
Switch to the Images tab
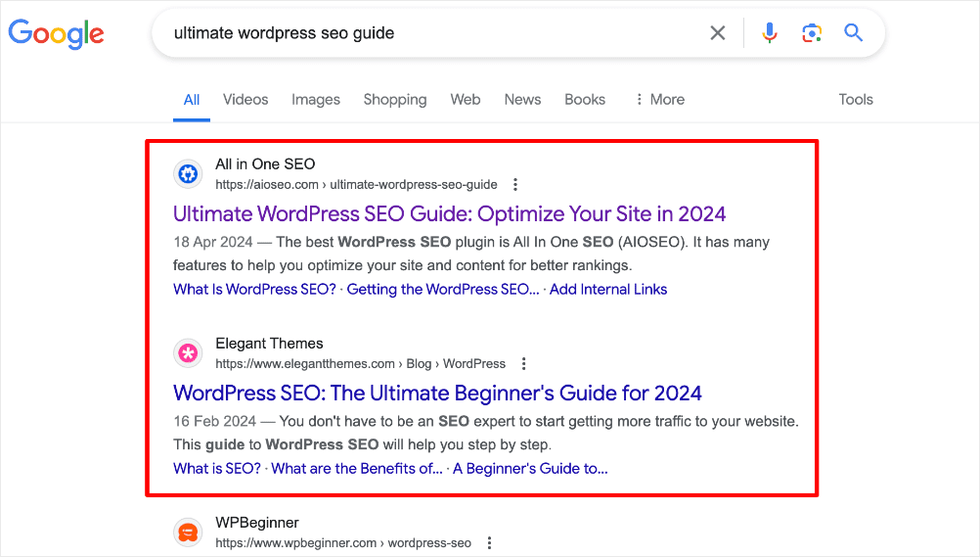click(x=316, y=100)
